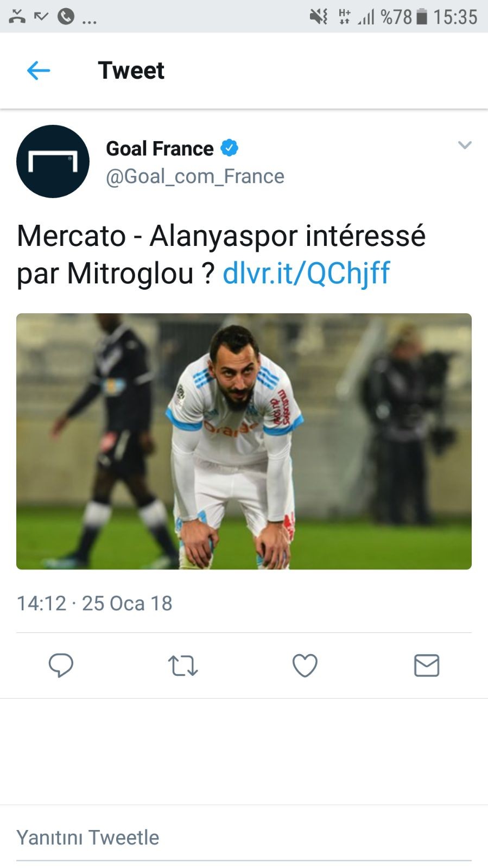Tap the back arrow icon
The height and width of the screenshot is (868, 488).
coord(39,70)
